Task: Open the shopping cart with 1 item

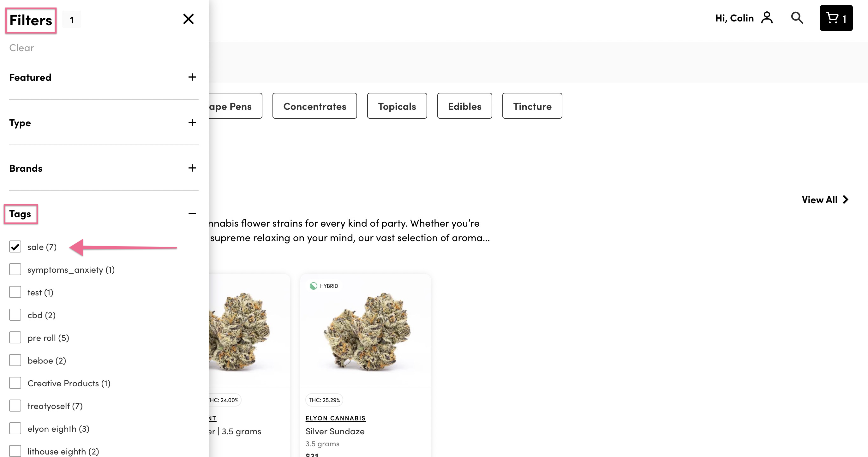Action: [x=836, y=18]
